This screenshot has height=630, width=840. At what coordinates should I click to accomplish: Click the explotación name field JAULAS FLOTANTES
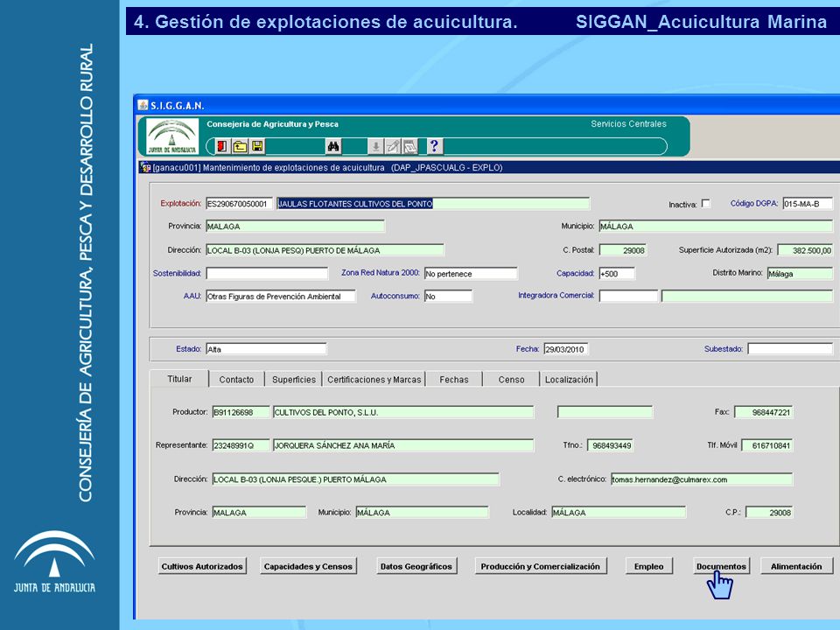433,204
